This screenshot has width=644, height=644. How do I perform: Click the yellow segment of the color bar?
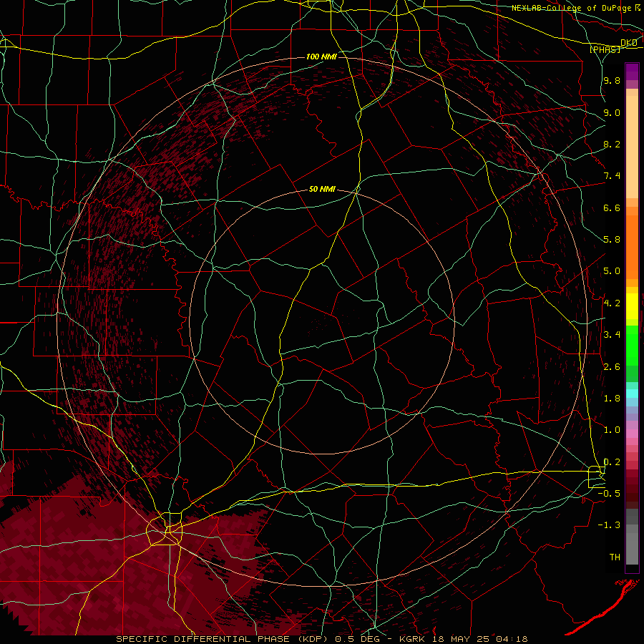[x=632, y=306]
